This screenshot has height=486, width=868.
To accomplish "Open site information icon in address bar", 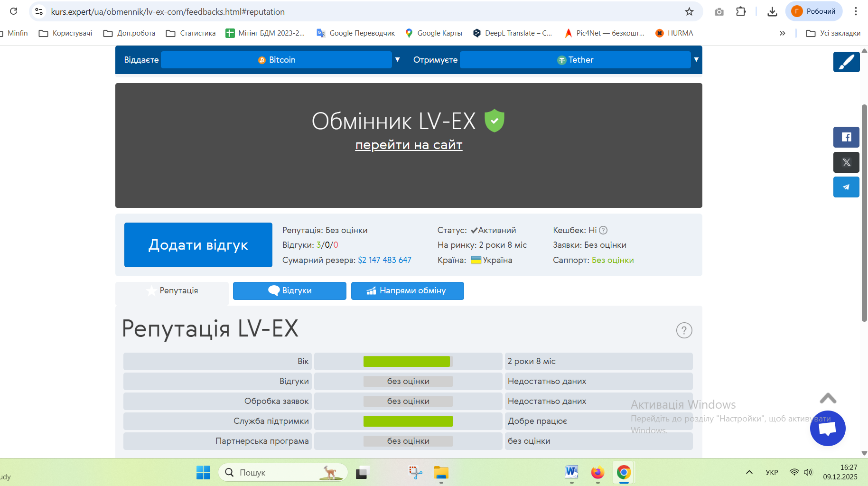I will tap(39, 11).
